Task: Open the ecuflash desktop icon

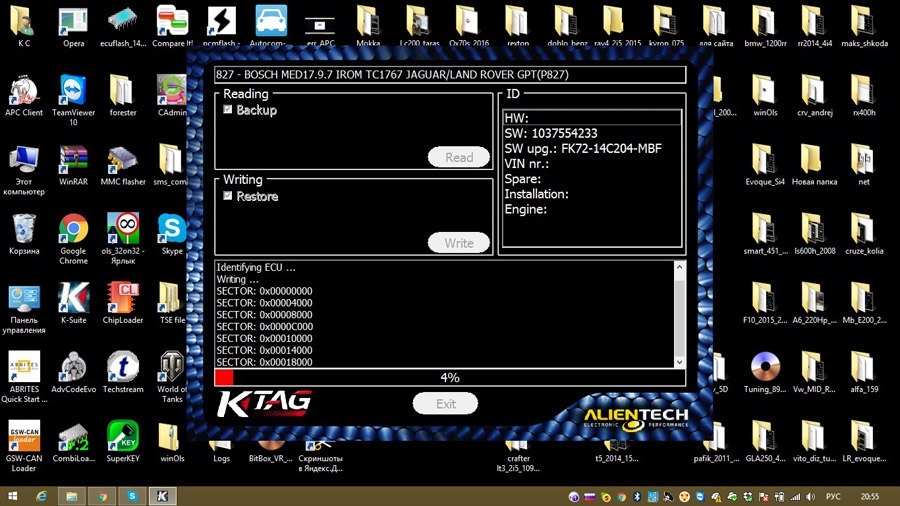Action: [x=123, y=26]
